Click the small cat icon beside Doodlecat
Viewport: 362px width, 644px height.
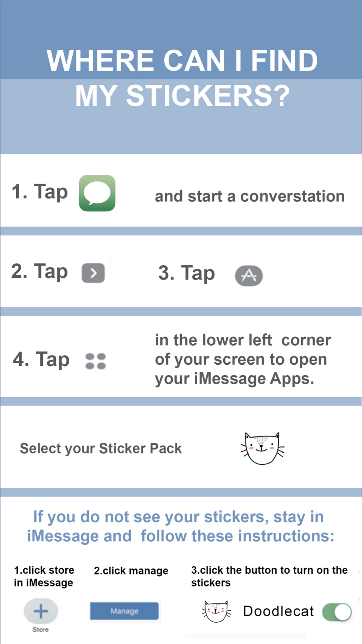pyautogui.click(x=216, y=611)
